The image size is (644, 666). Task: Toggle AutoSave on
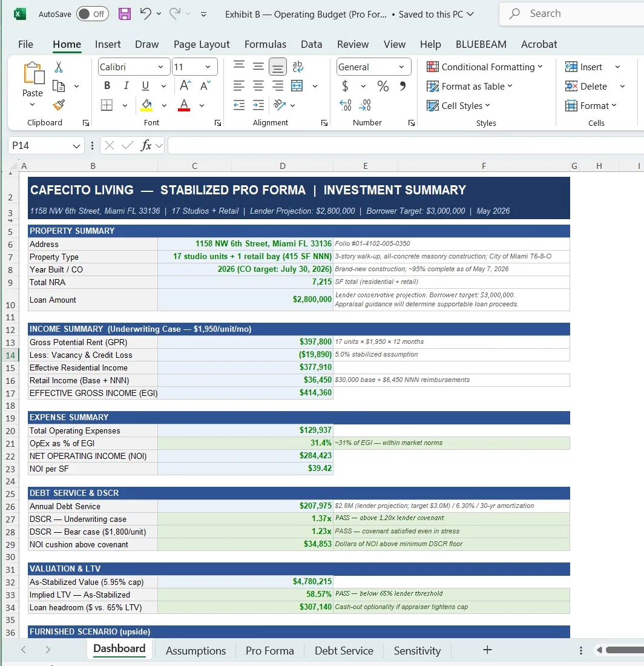tap(93, 14)
